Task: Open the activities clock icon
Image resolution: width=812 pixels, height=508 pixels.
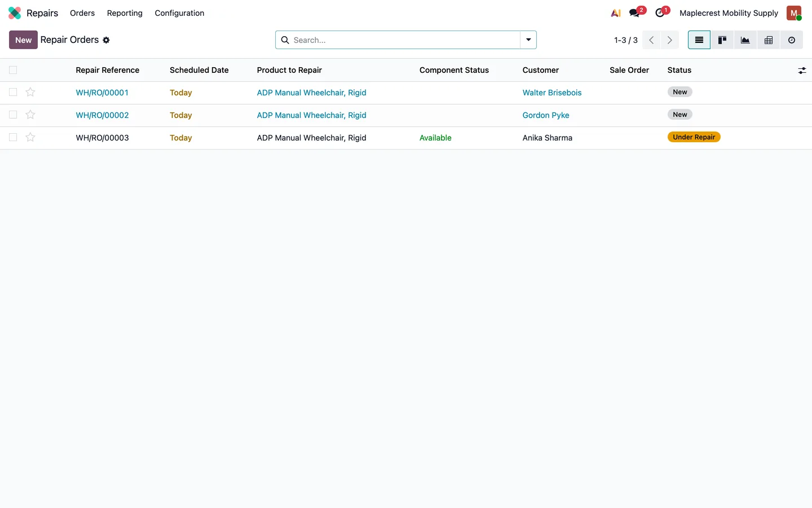Action: point(661,12)
